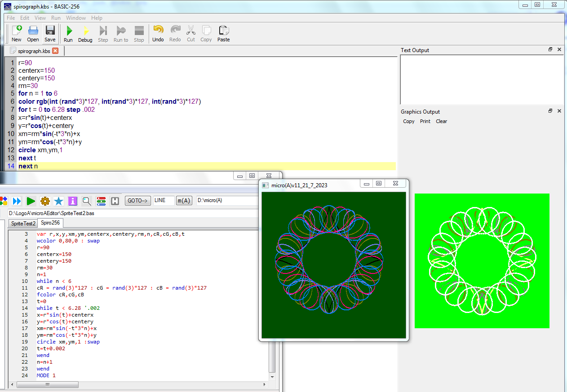Click the spirograph drawing in micro(A) window

(x=329, y=260)
